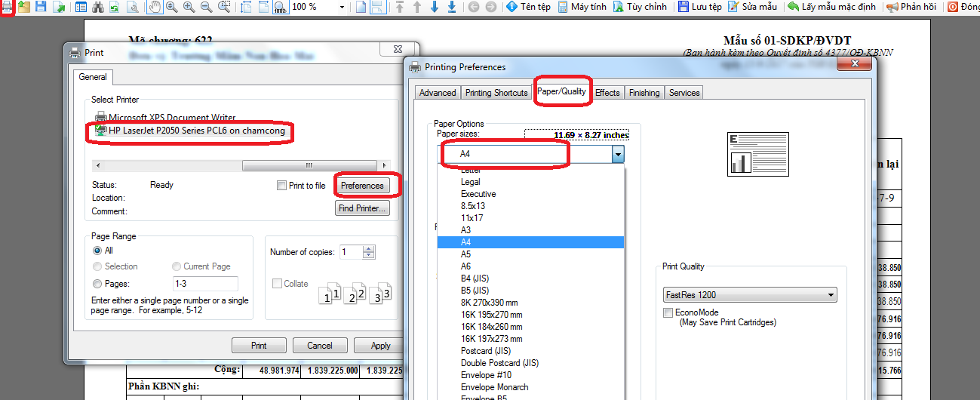Click Apply in Print dialog
The height and width of the screenshot is (400, 980).
381,346
